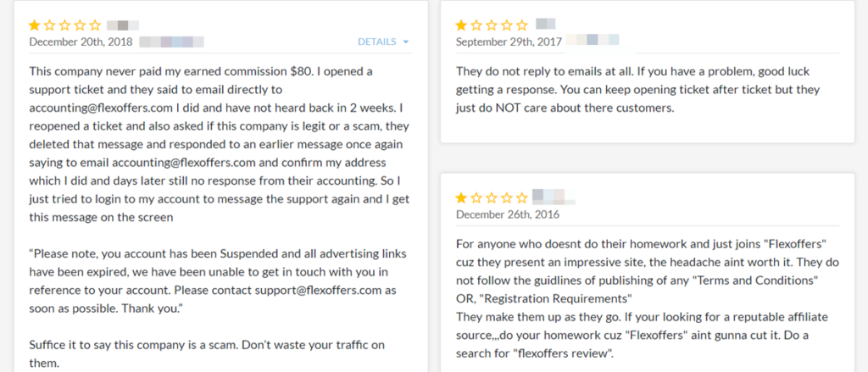Click the December 20th, 2018 date
The image size is (868, 372).
coord(80,41)
